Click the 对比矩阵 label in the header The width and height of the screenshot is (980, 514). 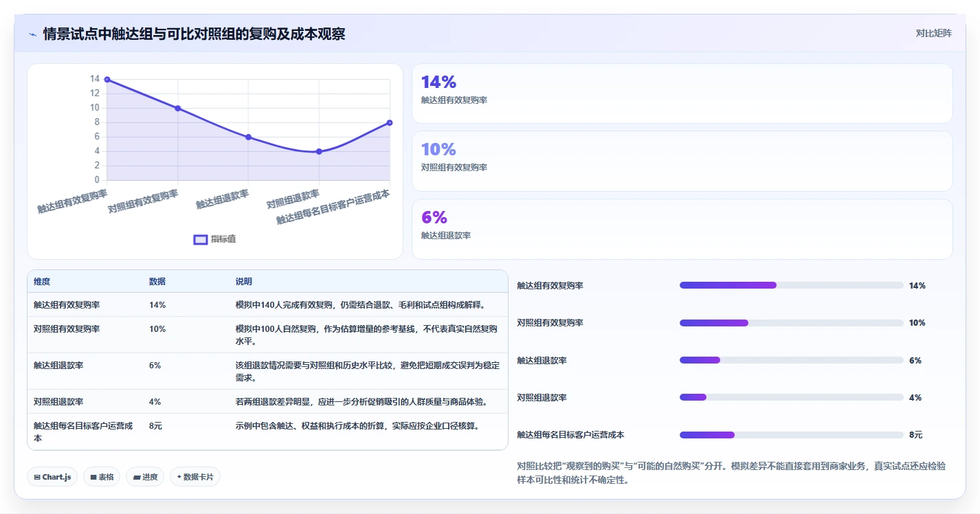click(933, 34)
